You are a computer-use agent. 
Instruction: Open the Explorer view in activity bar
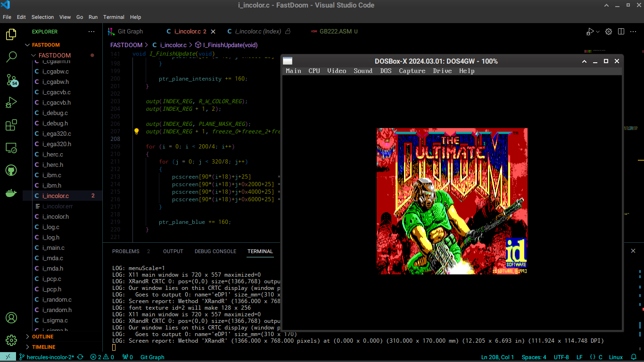coord(11,34)
